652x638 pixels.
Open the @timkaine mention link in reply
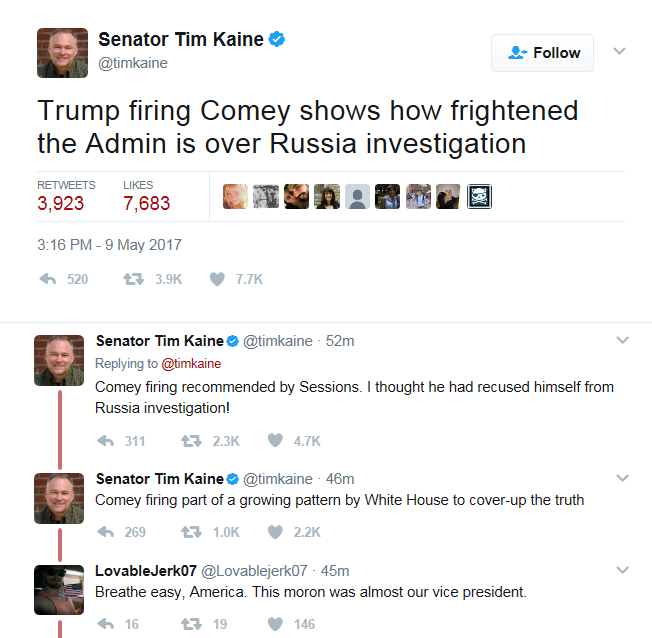pyautogui.click(x=191, y=364)
